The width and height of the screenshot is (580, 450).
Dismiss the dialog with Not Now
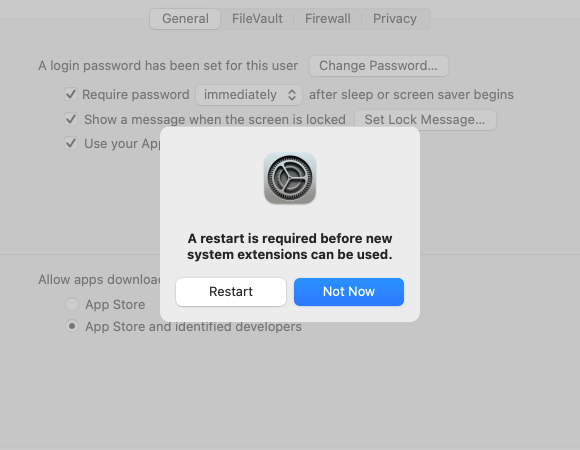[349, 292]
